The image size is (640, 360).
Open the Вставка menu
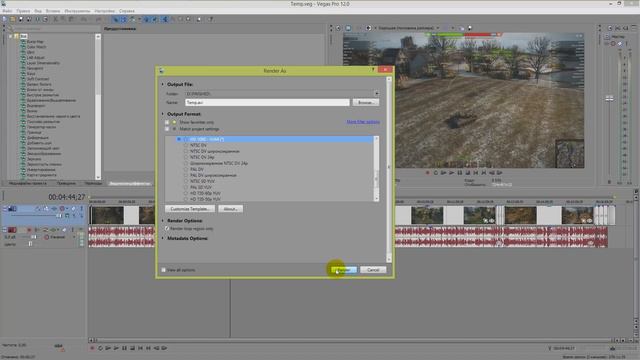tap(53, 11)
